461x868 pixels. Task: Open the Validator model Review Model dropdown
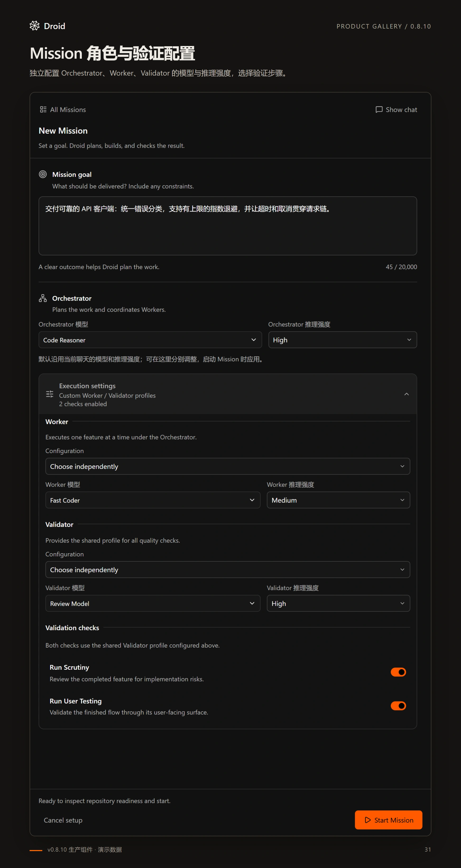coord(153,603)
